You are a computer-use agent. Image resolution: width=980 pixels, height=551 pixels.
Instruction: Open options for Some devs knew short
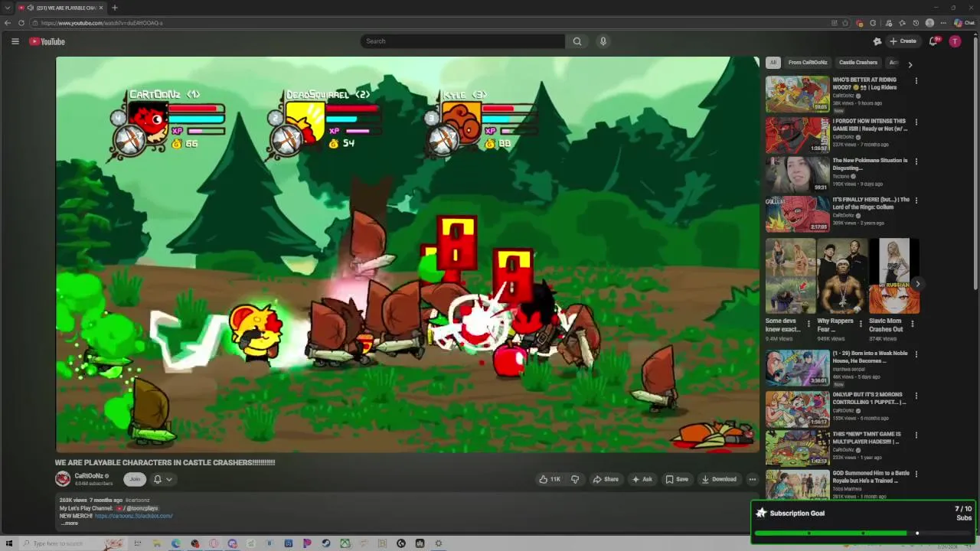[808, 324]
